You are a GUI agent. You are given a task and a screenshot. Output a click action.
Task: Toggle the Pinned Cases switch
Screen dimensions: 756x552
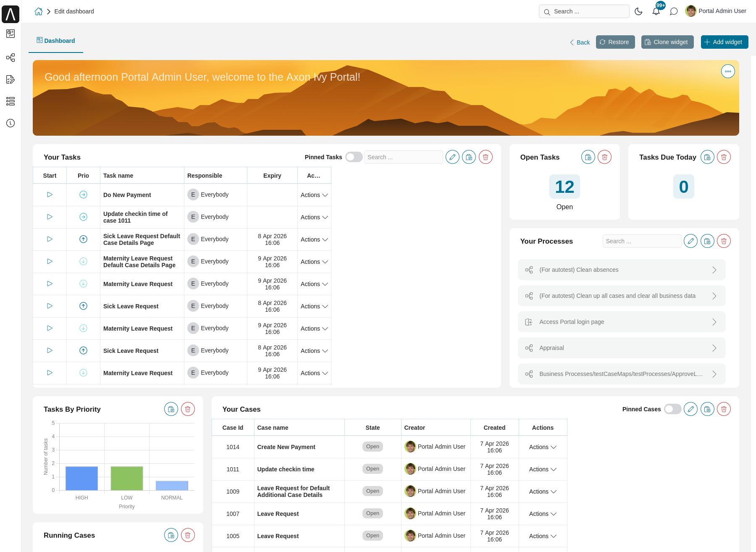pyautogui.click(x=672, y=409)
